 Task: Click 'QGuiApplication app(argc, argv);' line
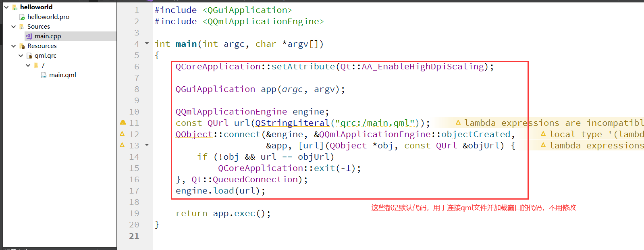point(260,89)
